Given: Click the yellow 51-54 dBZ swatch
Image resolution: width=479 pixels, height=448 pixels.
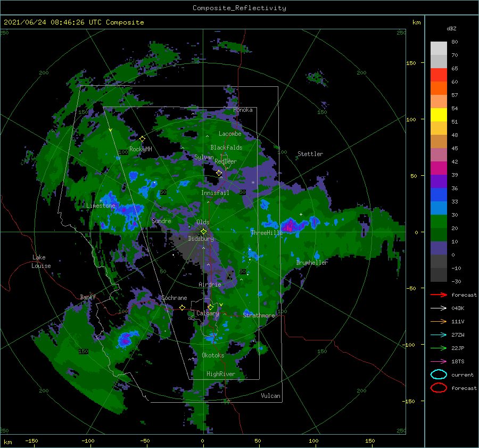Looking at the screenshot, I should point(439,115).
